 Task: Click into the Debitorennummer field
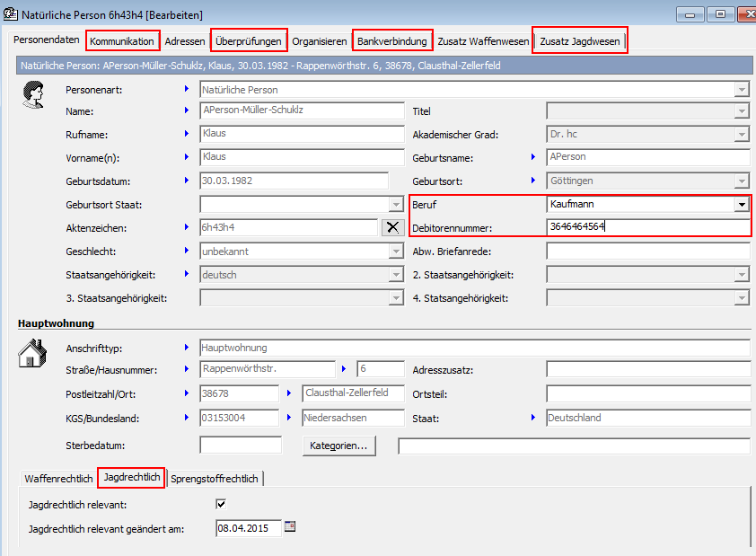pos(646,227)
